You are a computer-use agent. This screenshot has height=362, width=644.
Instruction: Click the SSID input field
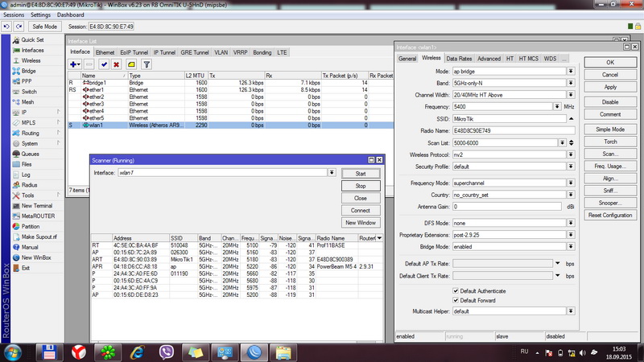point(510,118)
